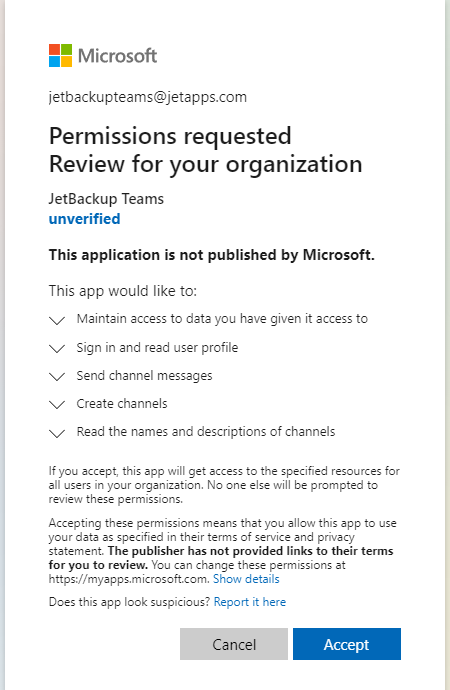The width and height of the screenshot is (450, 690).
Task: Click the 'Read the names and descriptions' label
Action: (x=206, y=432)
